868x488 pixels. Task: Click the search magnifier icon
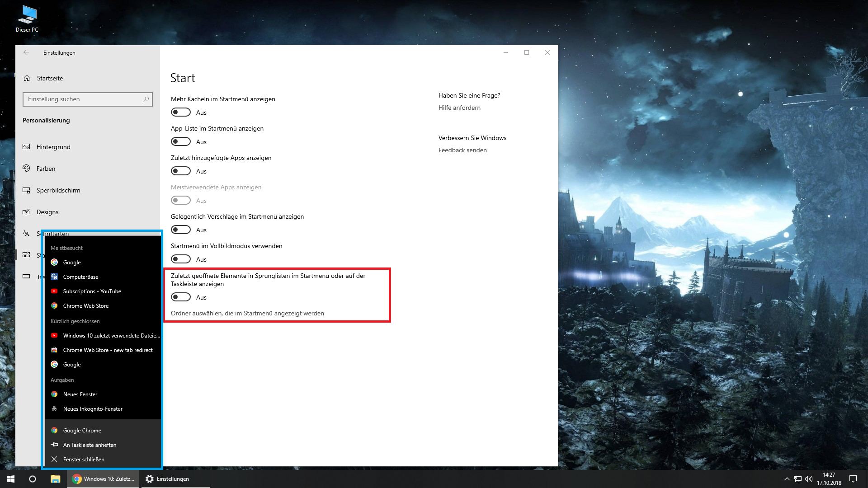pos(146,99)
